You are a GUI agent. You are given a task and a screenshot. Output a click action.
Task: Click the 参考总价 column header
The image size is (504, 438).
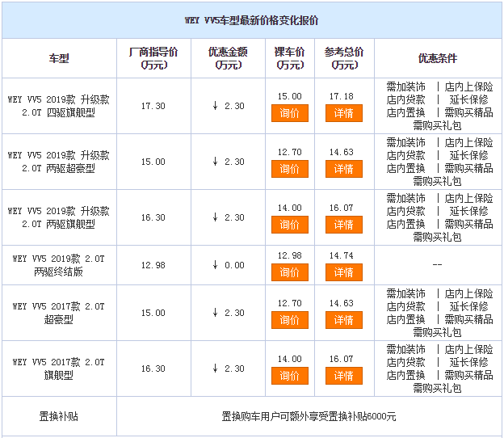[344, 58]
